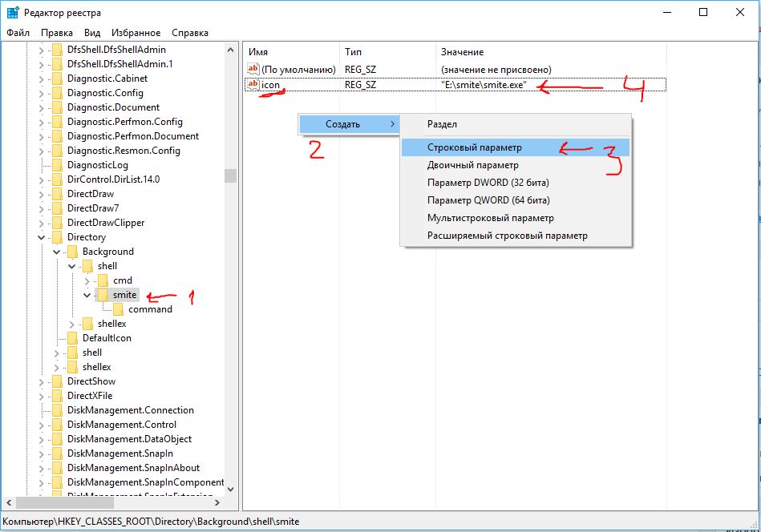Choose Расширяемый строковый параметр

tap(516, 236)
